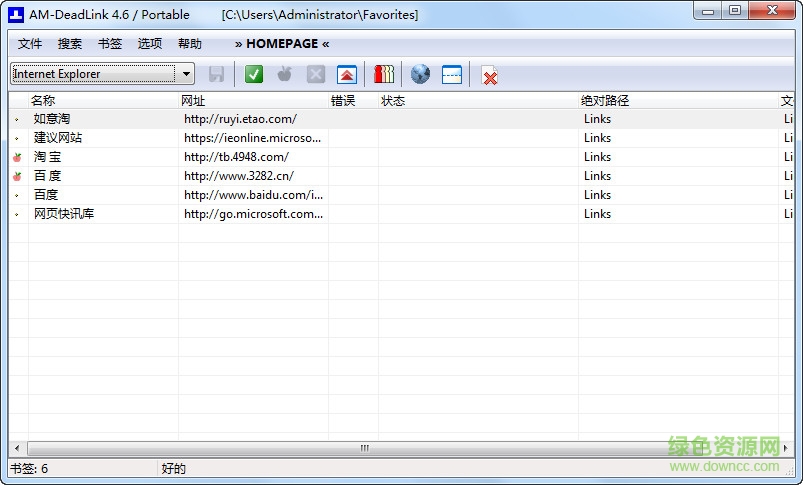
Task: Select the 如意淘 bookmark name
Action: tap(52, 119)
